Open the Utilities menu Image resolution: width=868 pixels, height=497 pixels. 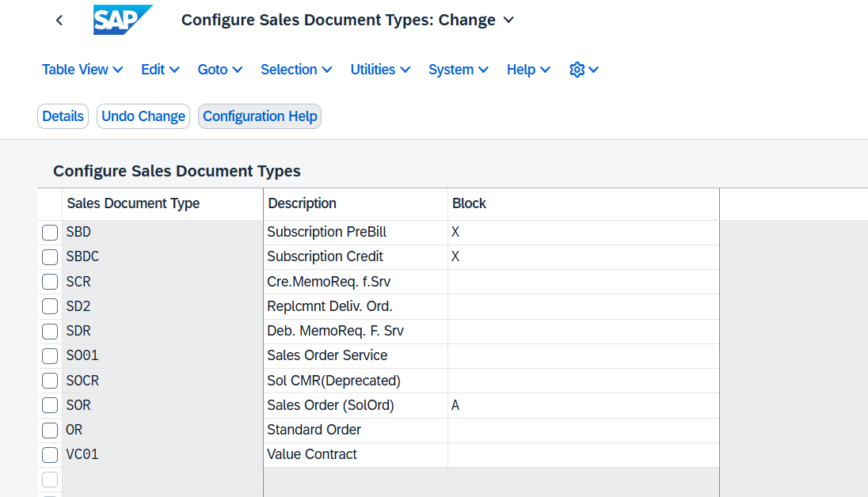(x=380, y=70)
